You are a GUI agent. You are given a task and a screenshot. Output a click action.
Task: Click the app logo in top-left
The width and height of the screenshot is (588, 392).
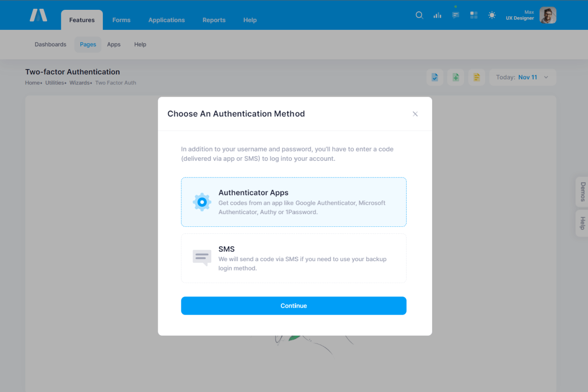tap(38, 15)
